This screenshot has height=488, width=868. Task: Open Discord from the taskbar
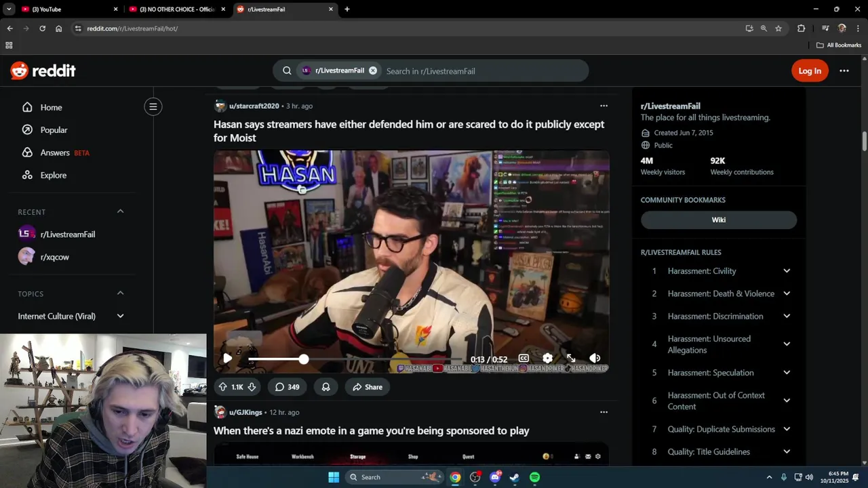(495, 477)
